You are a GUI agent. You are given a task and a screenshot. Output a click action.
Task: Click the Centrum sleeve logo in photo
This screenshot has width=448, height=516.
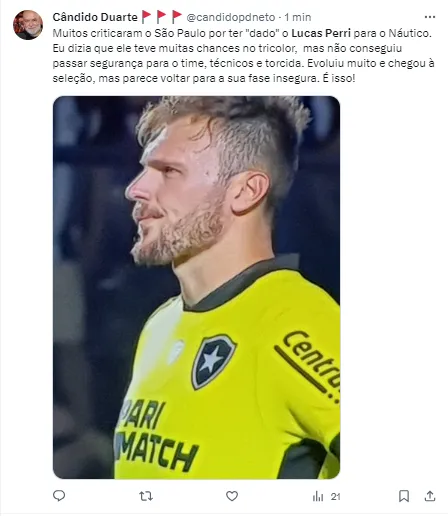(309, 364)
